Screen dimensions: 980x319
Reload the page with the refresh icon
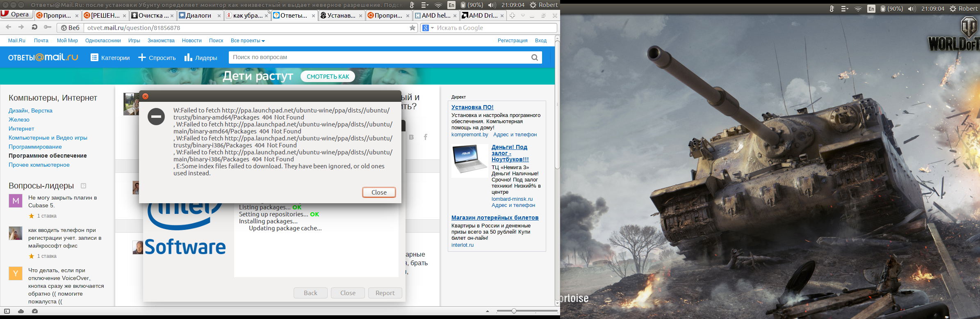click(x=34, y=28)
